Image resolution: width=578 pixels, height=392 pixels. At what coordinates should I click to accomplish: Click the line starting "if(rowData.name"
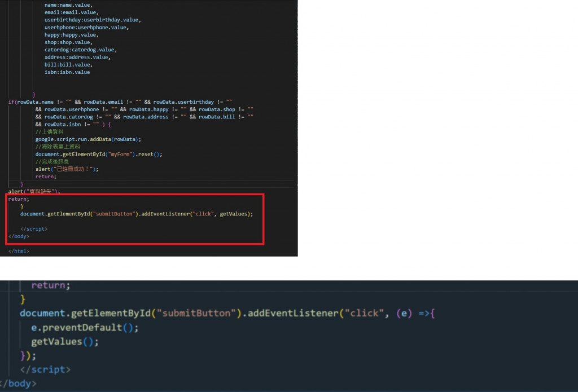coord(120,102)
